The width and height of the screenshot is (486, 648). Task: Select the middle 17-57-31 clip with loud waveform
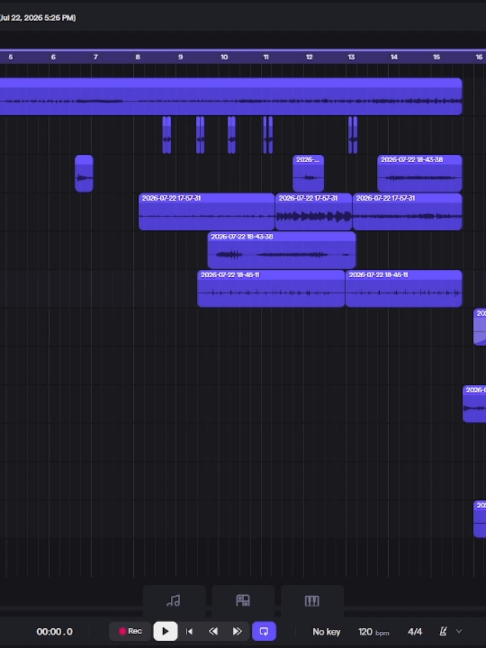pos(314,212)
